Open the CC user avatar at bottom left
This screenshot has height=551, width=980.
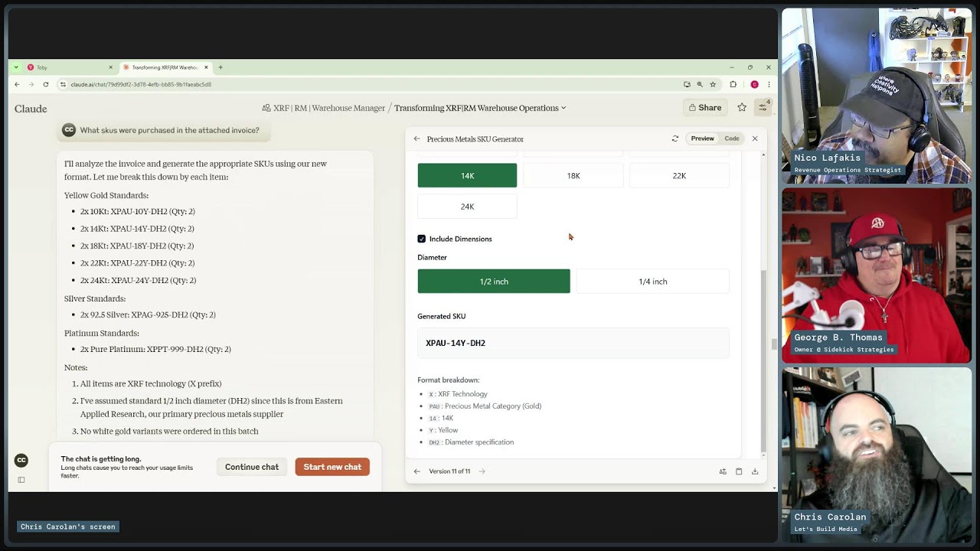[21, 460]
